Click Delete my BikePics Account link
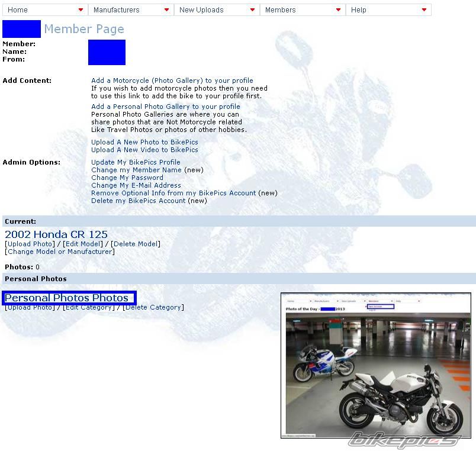476x454 pixels. pyautogui.click(x=139, y=201)
